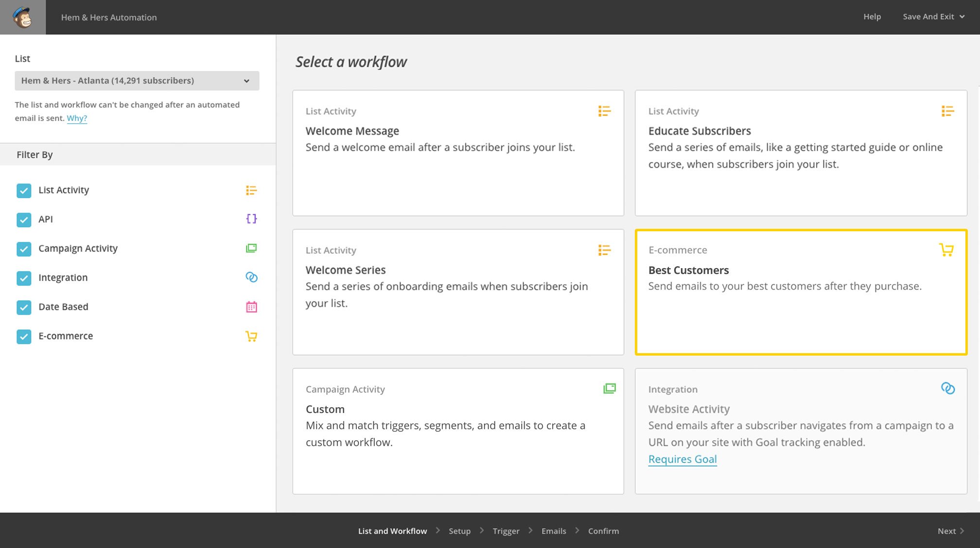The width and height of the screenshot is (980, 548).
Task: Click Requires Goal link for Website Activity
Action: (x=682, y=459)
